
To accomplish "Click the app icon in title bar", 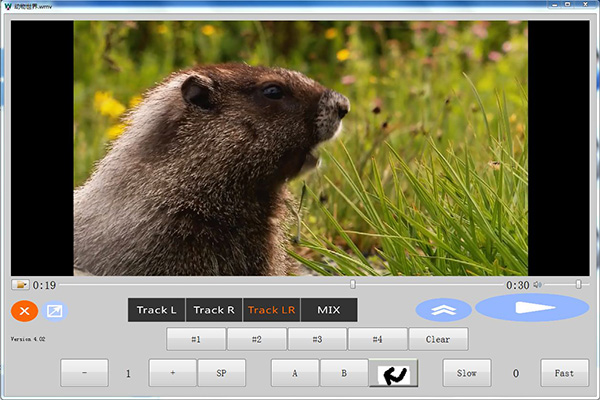I will [x=7, y=6].
